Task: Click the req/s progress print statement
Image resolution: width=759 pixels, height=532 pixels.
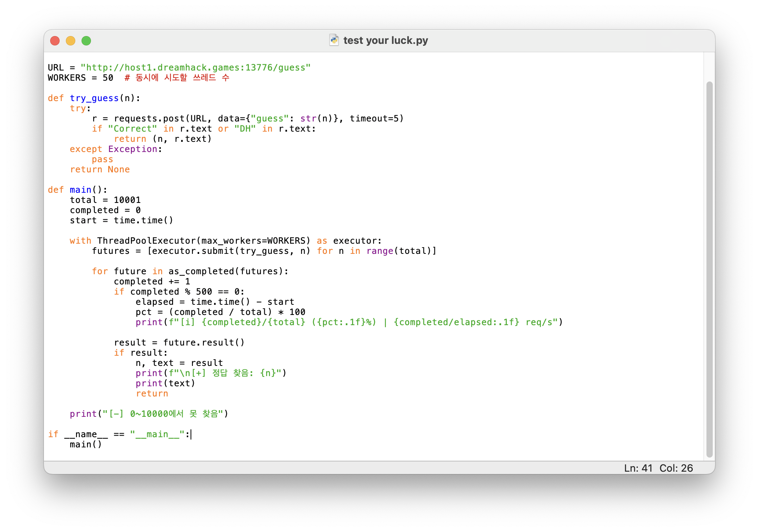Action: [349, 322]
